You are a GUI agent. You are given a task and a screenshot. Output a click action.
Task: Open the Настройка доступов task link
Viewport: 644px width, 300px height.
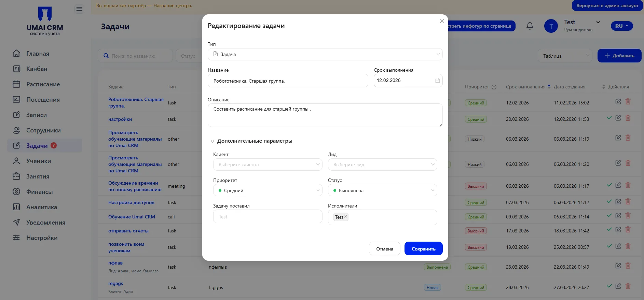tap(131, 202)
